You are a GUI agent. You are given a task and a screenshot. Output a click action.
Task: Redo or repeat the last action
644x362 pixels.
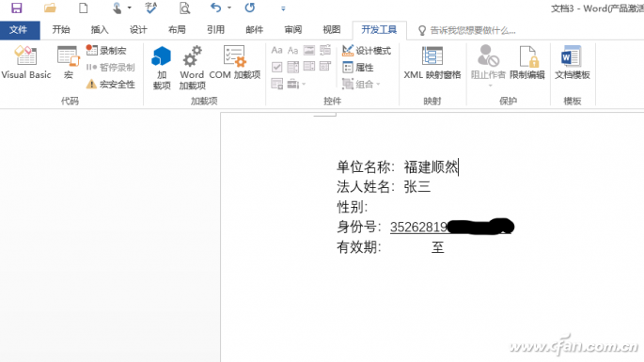pos(250,8)
